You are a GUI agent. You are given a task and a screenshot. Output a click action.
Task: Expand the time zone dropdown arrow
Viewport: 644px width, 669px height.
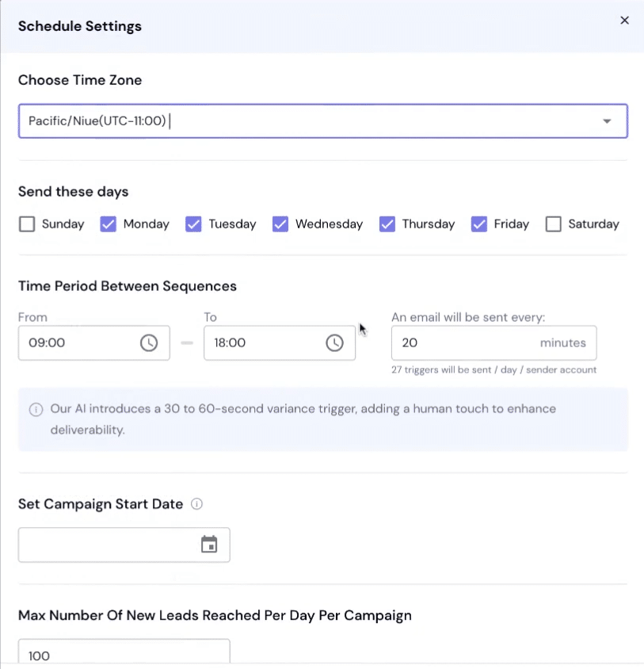(x=607, y=121)
